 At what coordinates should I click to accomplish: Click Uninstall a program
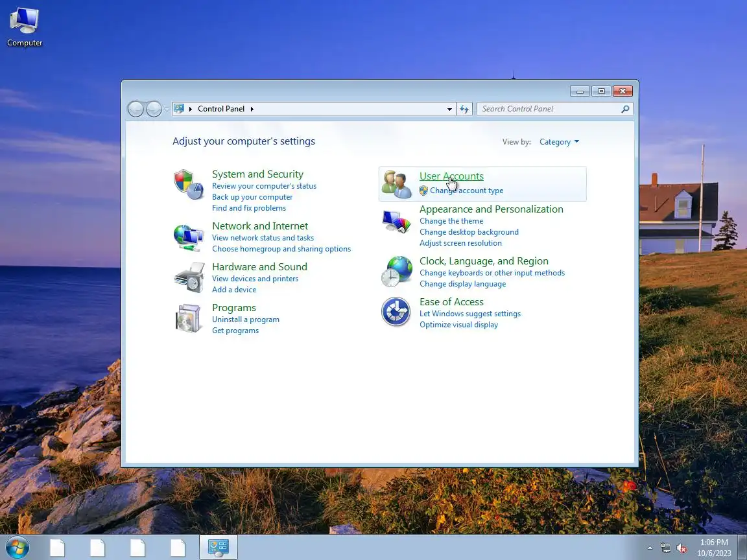click(246, 320)
